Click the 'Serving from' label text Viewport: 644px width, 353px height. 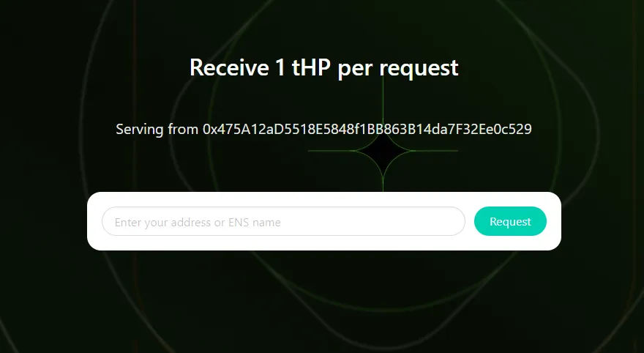[157, 129]
